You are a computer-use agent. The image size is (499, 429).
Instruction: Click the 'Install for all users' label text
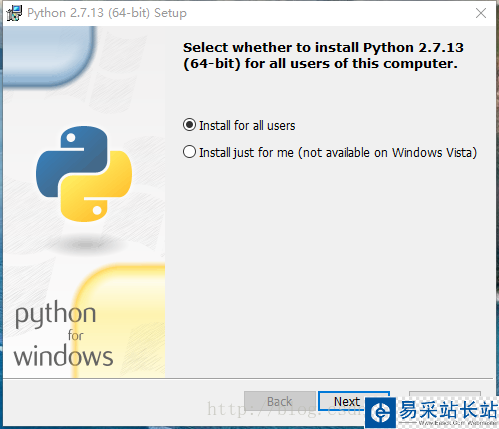pos(247,126)
